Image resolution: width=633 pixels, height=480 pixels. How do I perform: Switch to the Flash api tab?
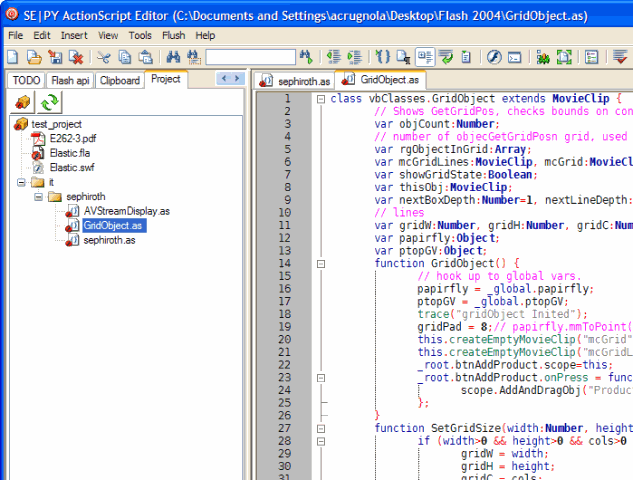(x=70, y=80)
